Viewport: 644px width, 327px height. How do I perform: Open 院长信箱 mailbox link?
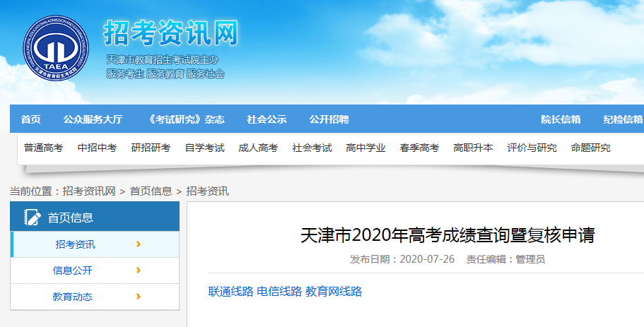pos(561,119)
